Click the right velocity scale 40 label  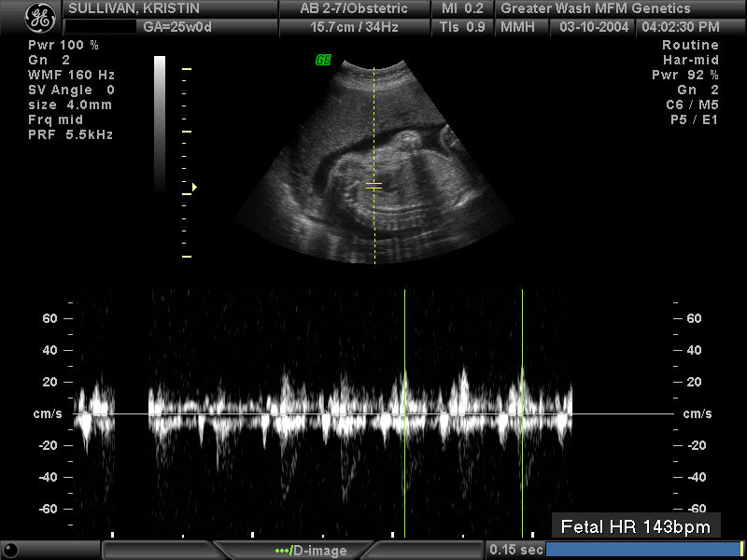694,351
